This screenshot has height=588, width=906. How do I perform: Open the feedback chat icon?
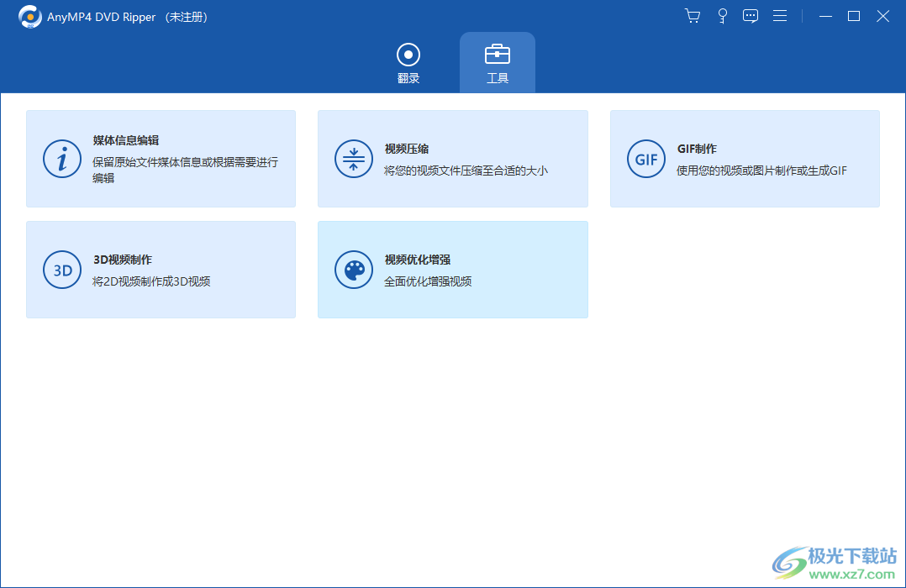coord(750,16)
